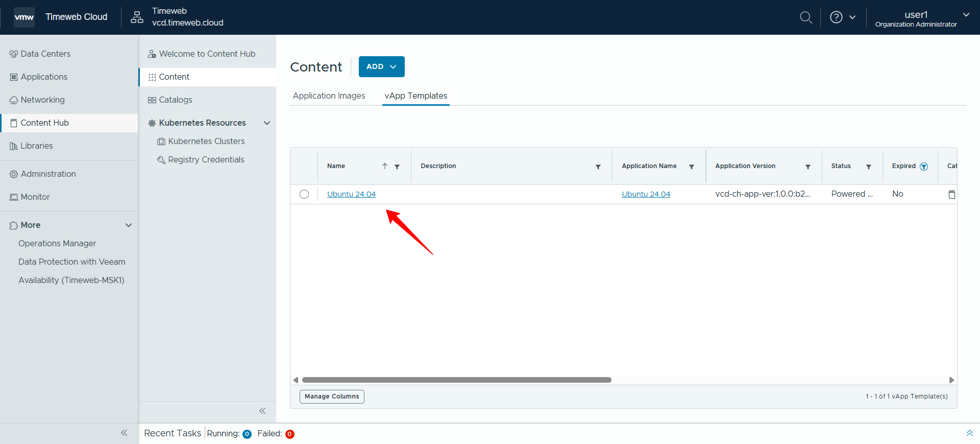The image size is (980, 444).
Task: Filter the Application Name column
Action: point(692,167)
